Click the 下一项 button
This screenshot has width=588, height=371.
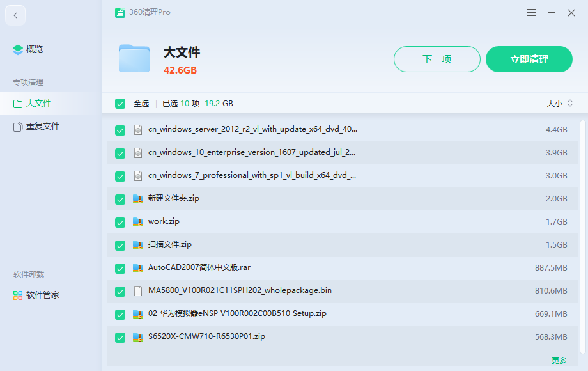[437, 59]
